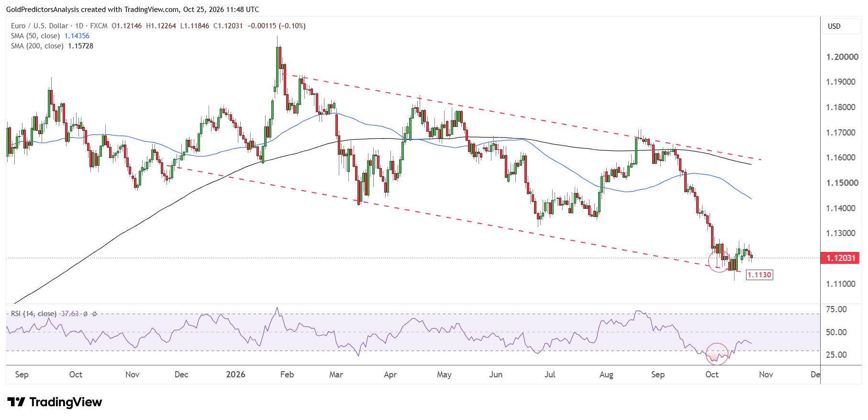The width and height of the screenshot is (868, 420).
Task: Click the Feb label on time axis
Action: (287, 375)
